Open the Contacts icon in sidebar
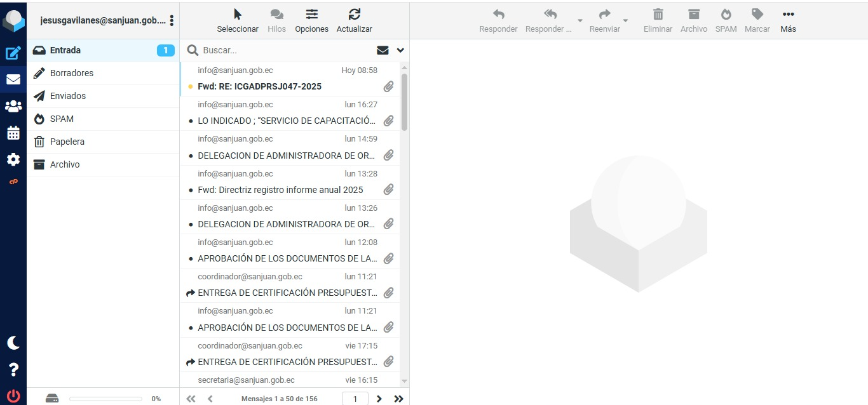Screen dimensions: 868x405 coord(13,106)
